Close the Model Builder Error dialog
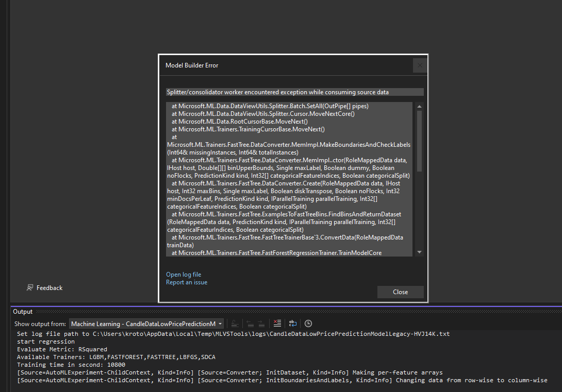 tap(401, 292)
